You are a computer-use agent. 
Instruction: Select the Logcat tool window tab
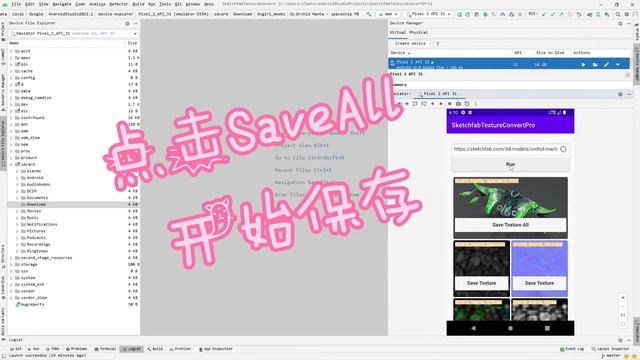[132, 349]
